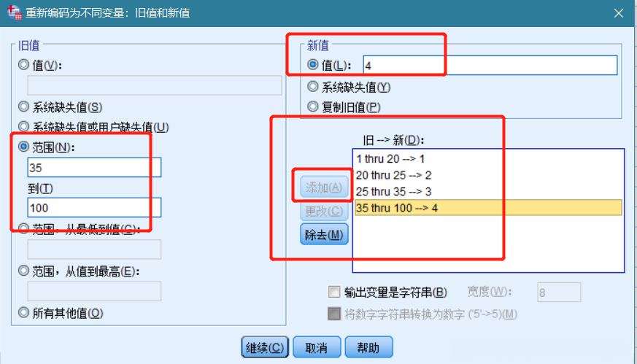Image resolution: width=637 pixels, height=364 pixels.
Task: Click the 除去(M) remove button
Action: click(x=324, y=234)
